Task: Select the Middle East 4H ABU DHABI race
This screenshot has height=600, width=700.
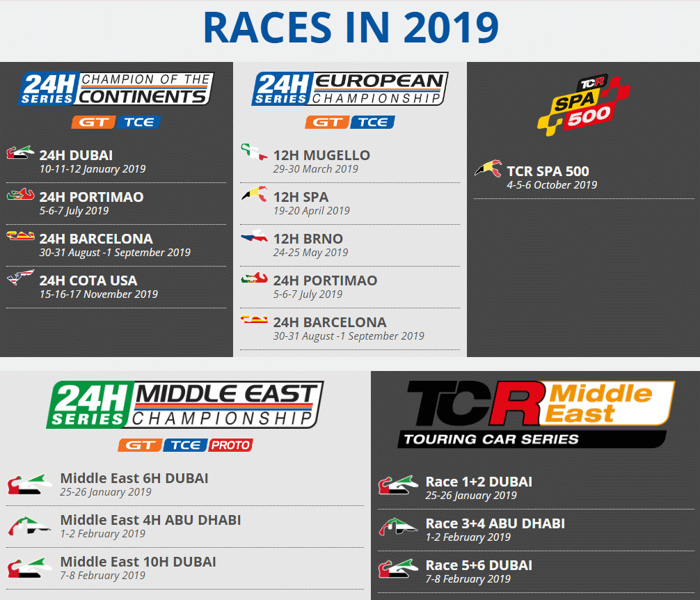Action: 150,520
